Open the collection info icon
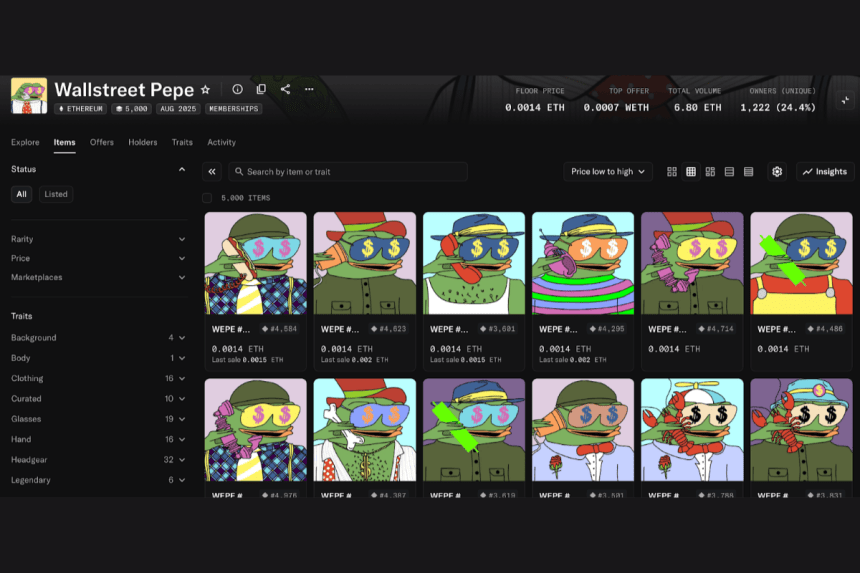Screen dimensions: 860x573 237,89
